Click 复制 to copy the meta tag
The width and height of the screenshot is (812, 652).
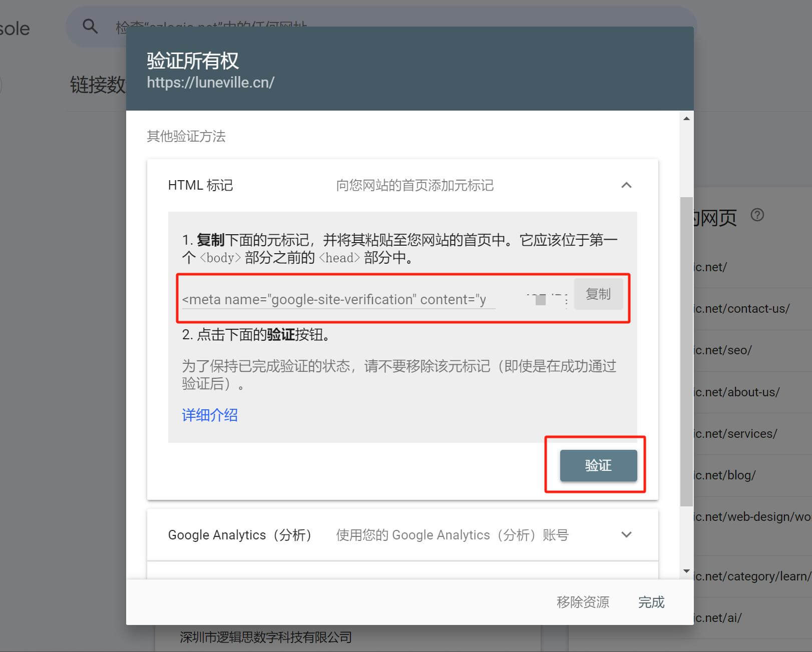(599, 294)
